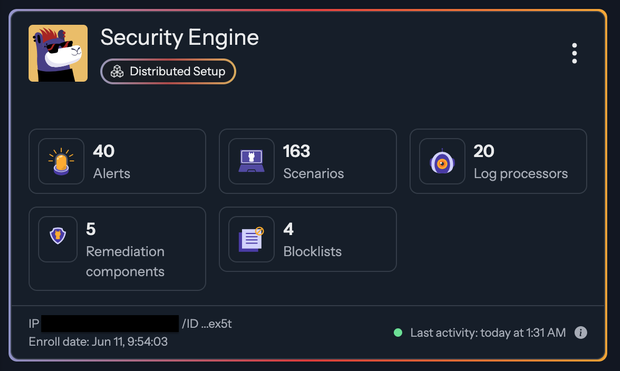The image size is (620, 371).
Task: Click the green activity status dot
Action: pyautogui.click(x=398, y=333)
